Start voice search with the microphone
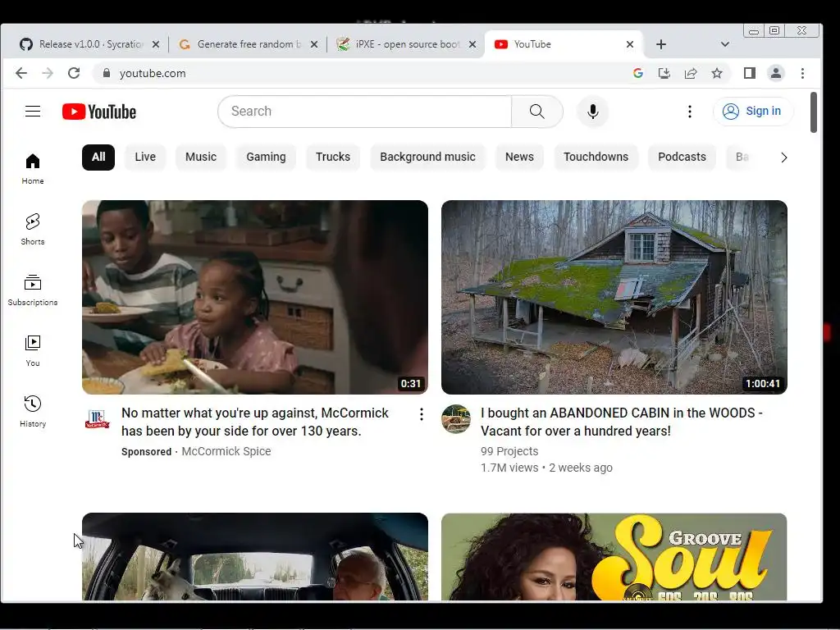Viewport: 840px width, 630px height. (592, 112)
